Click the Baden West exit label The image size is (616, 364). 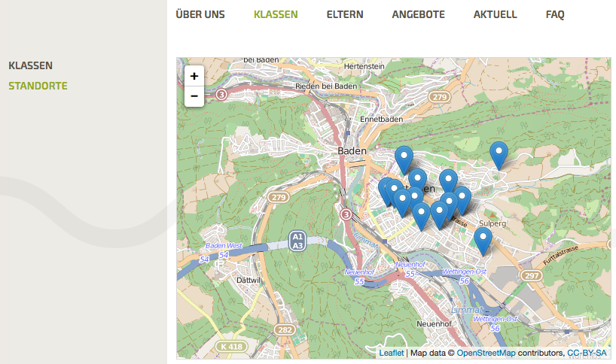click(x=224, y=245)
